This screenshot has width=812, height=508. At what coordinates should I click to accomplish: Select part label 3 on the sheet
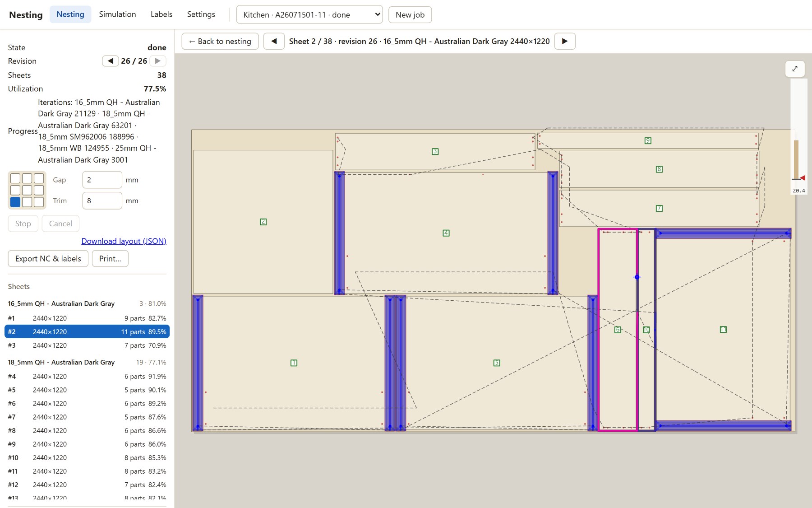(435, 151)
